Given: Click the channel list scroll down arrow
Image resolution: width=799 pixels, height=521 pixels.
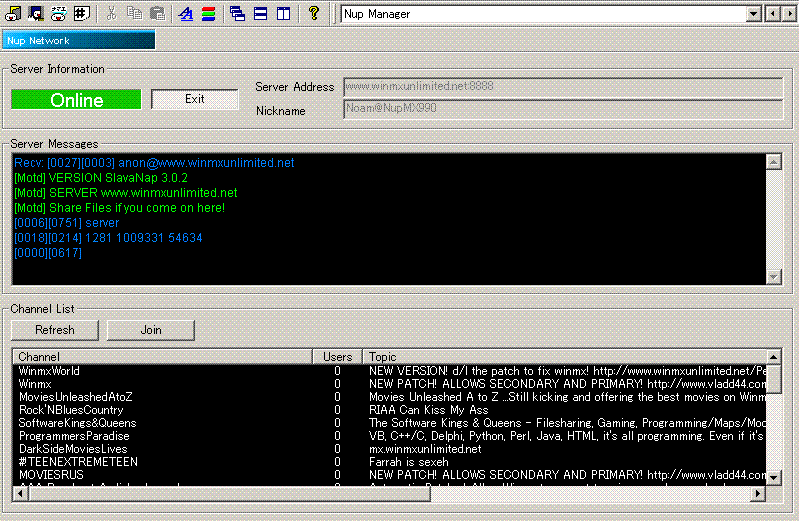Looking at the screenshot, I should [x=774, y=478].
